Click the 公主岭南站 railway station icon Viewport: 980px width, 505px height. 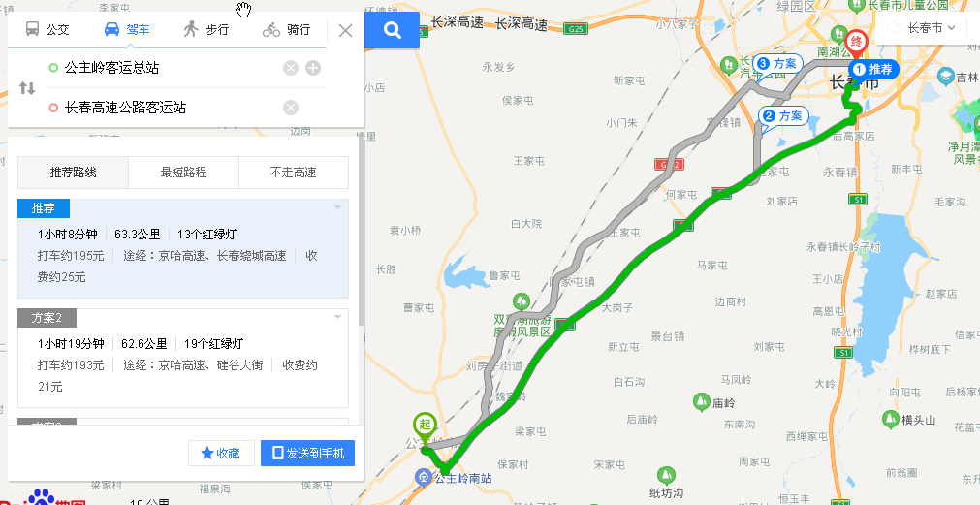425,478
